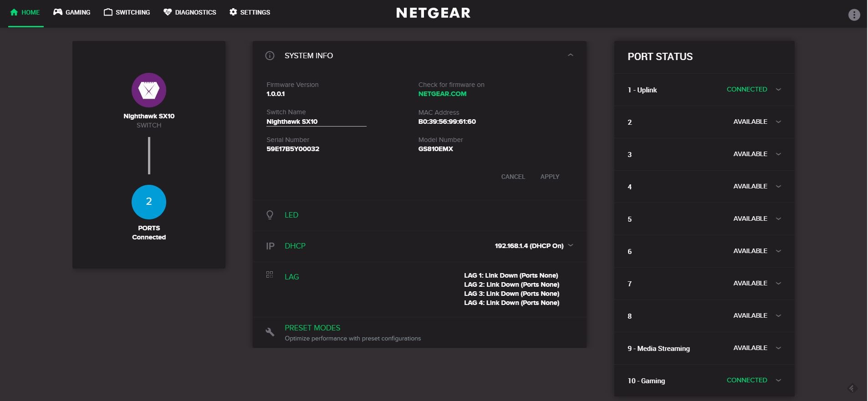Open the DIAGNOSTICS tab

(190, 13)
